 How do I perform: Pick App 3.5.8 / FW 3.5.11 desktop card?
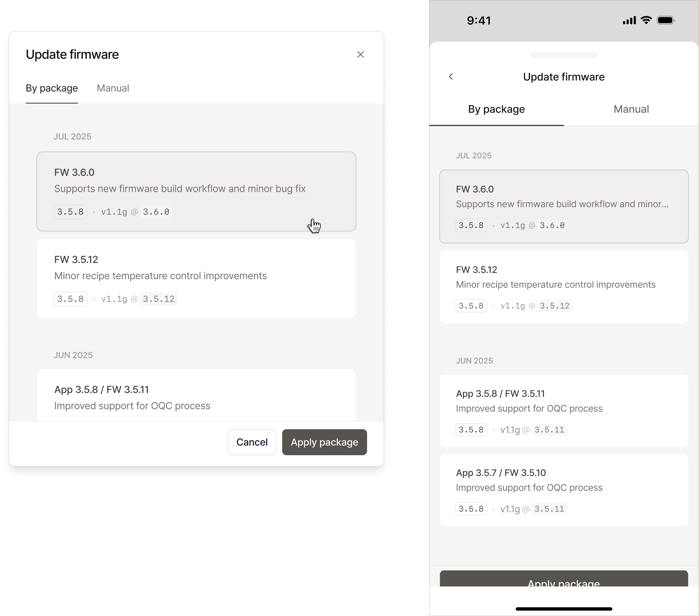click(x=196, y=397)
